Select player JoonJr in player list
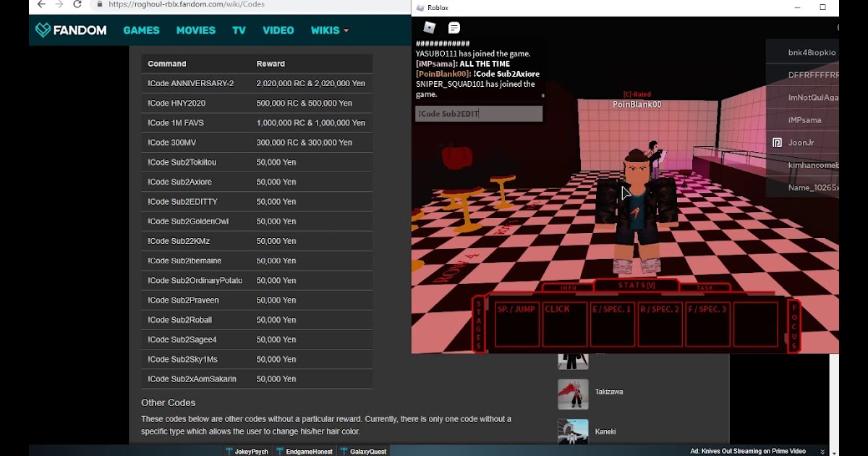Viewport: 868px width, 456px height. (x=801, y=143)
